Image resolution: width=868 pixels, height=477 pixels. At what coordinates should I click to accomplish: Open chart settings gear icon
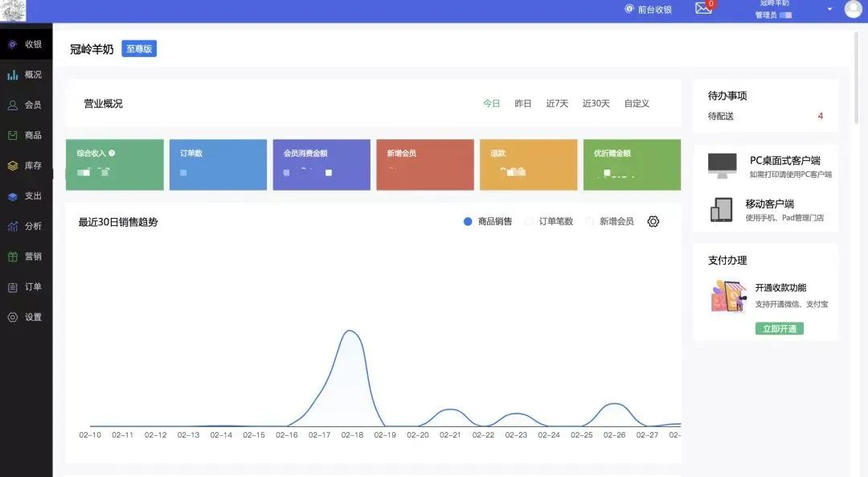(653, 221)
